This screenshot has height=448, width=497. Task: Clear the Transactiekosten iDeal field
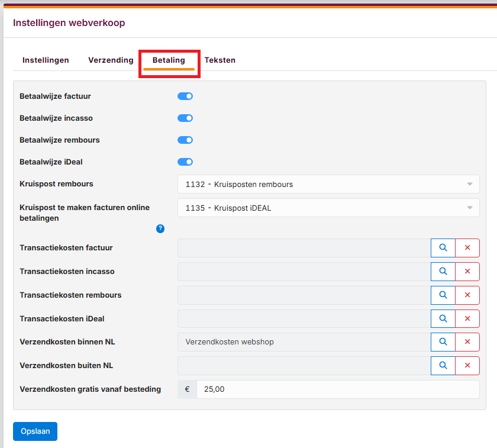tap(467, 318)
